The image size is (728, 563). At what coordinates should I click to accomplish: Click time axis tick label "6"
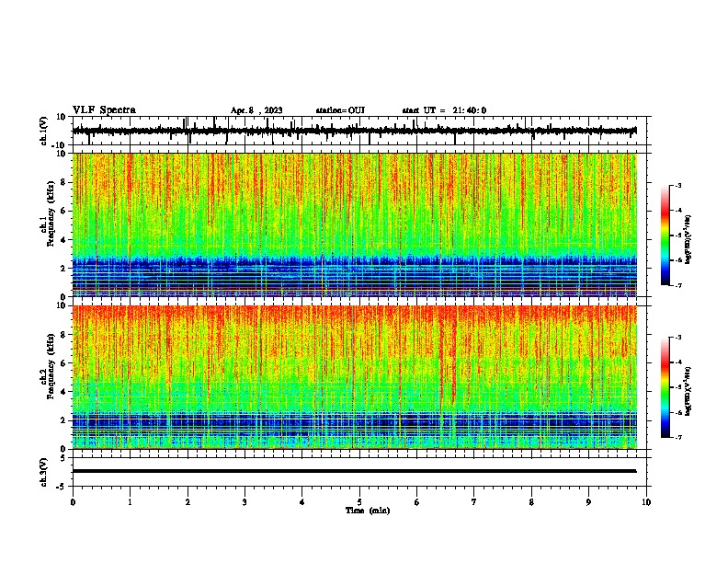tap(416, 502)
